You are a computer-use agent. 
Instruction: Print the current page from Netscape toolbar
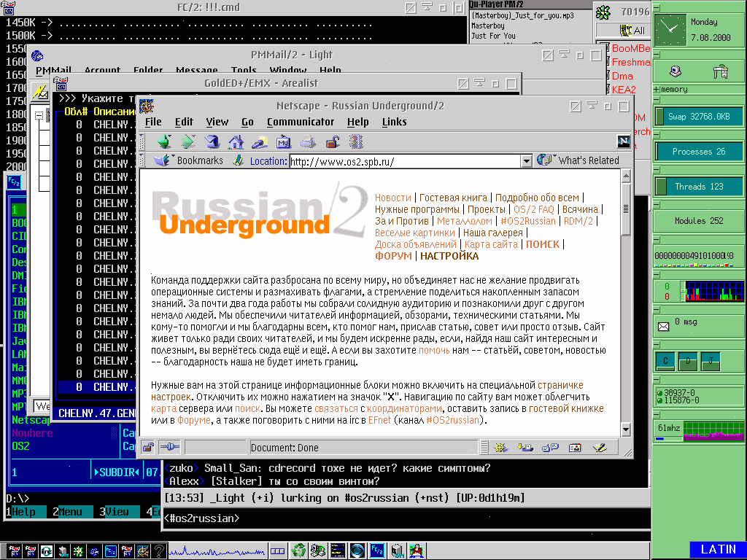[x=308, y=142]
